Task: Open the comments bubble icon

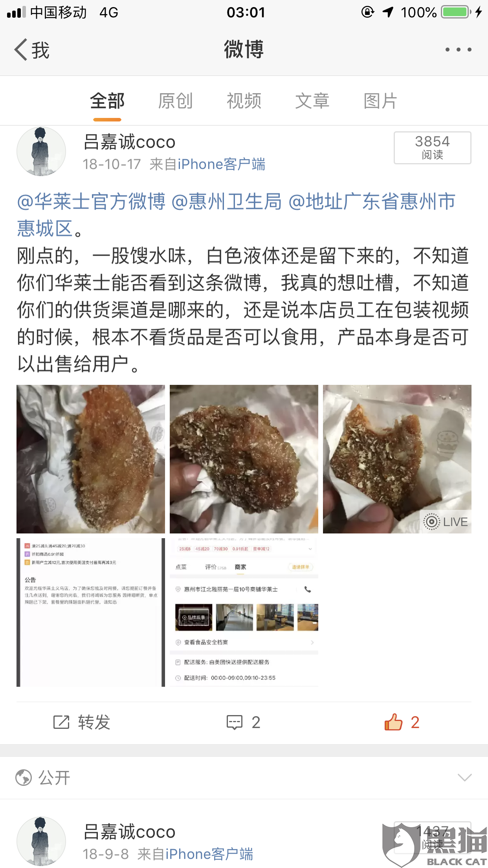Action: [x=235, y=723]
